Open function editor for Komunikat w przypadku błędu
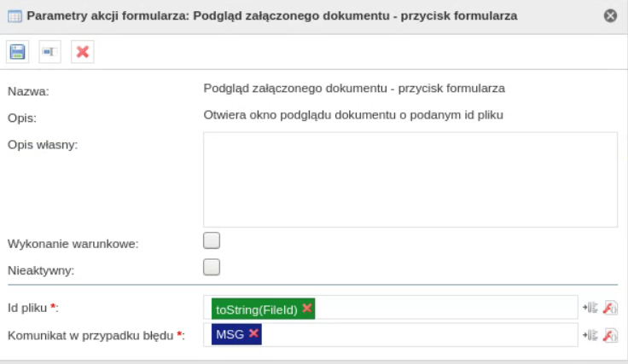628x364 pixels. (610, 335)
